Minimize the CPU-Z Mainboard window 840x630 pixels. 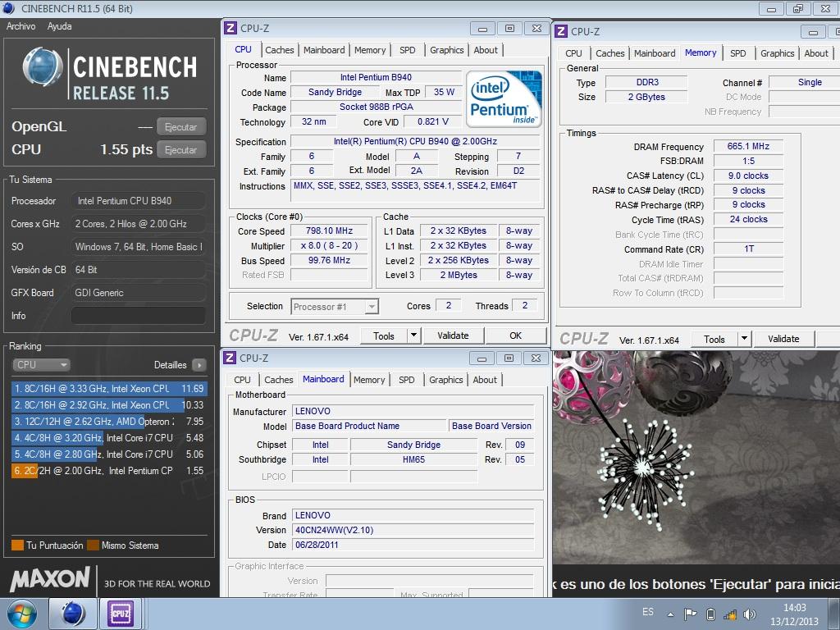(482, 358)
